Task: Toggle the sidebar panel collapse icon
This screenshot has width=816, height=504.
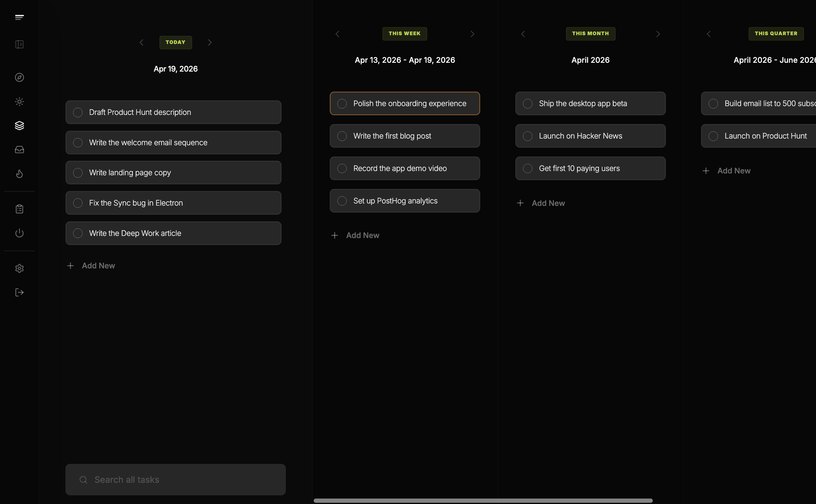Action: tap(19, 44)
